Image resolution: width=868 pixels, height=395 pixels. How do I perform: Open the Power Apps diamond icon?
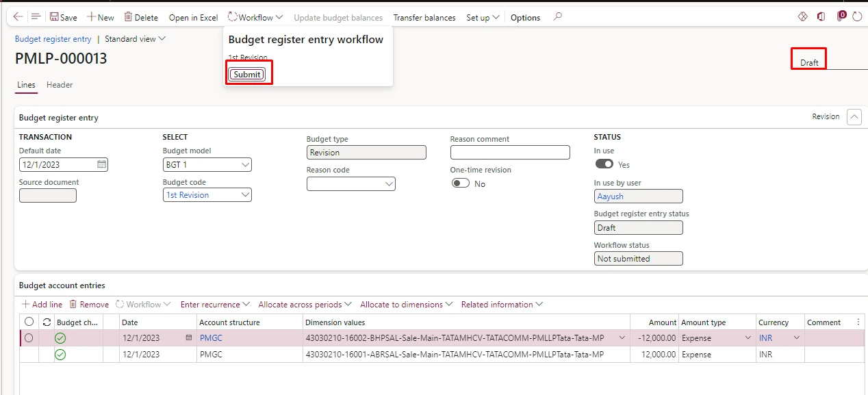(803, 16)
